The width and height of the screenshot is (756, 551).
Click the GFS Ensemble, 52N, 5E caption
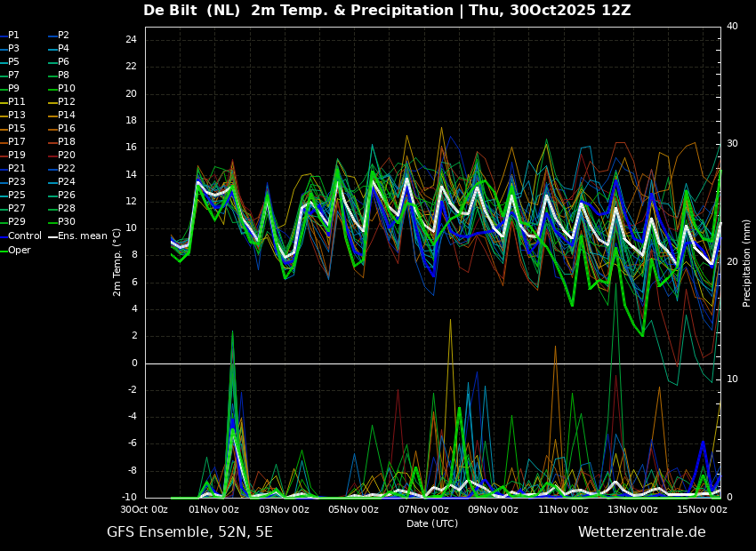pos(189,532)
